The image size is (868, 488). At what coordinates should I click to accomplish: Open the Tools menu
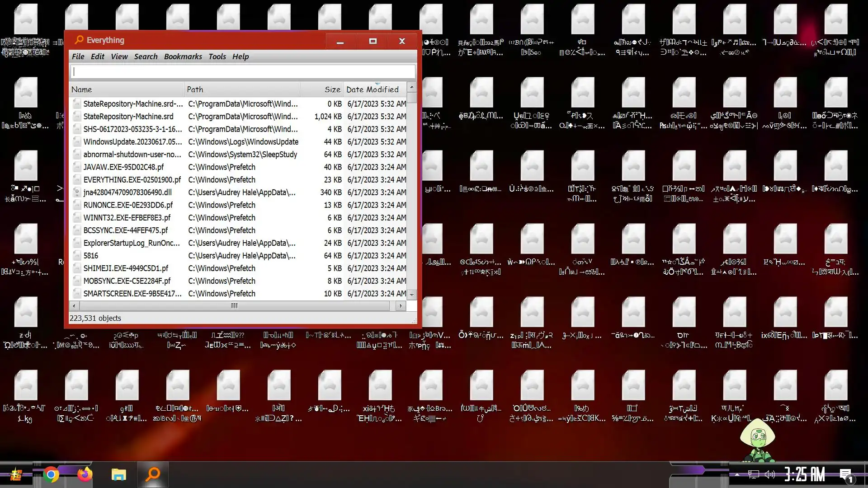click(217, 56)
